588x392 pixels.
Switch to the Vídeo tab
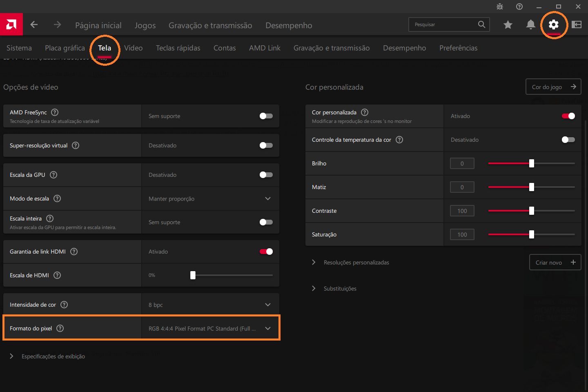pos(134,48)
